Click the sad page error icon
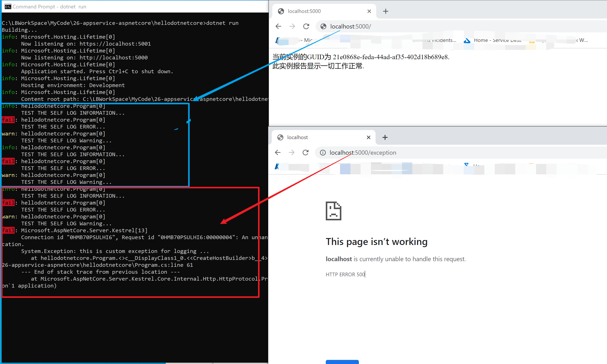This screenshot has width=607, height=364. pos(333,211)
